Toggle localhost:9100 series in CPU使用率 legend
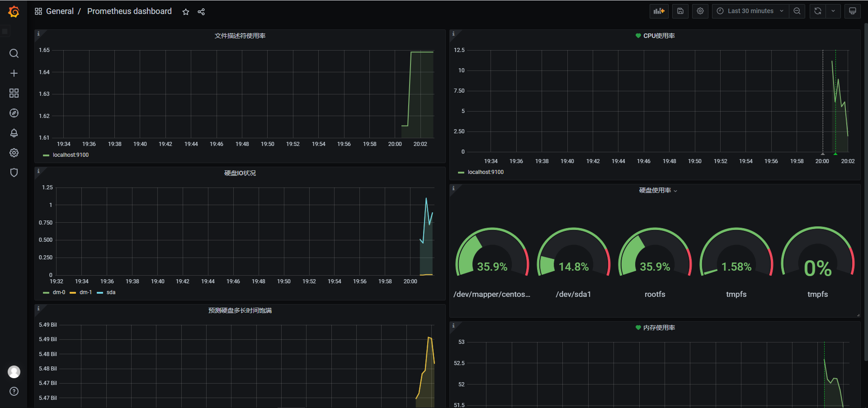The image size is (868, 408). (486, 172)
